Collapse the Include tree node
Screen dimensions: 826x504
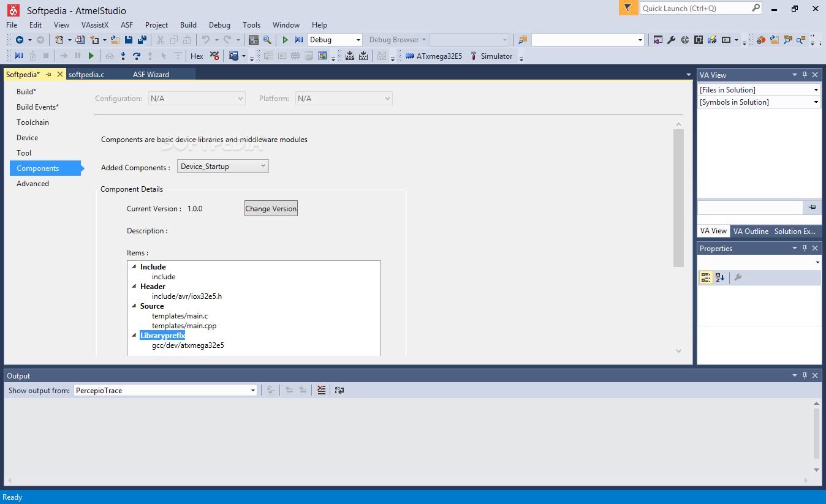click(x=134, y=266)
